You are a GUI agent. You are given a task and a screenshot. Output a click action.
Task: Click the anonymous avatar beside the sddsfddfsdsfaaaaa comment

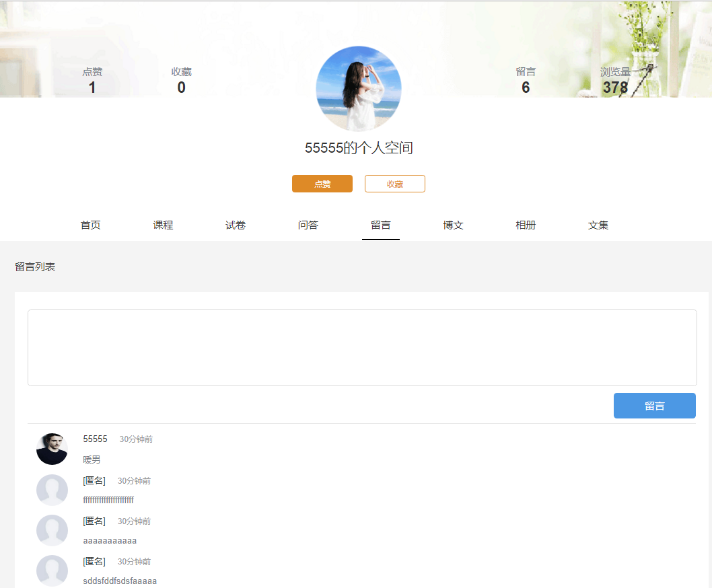pyautogui.click(x=52, y=571)
